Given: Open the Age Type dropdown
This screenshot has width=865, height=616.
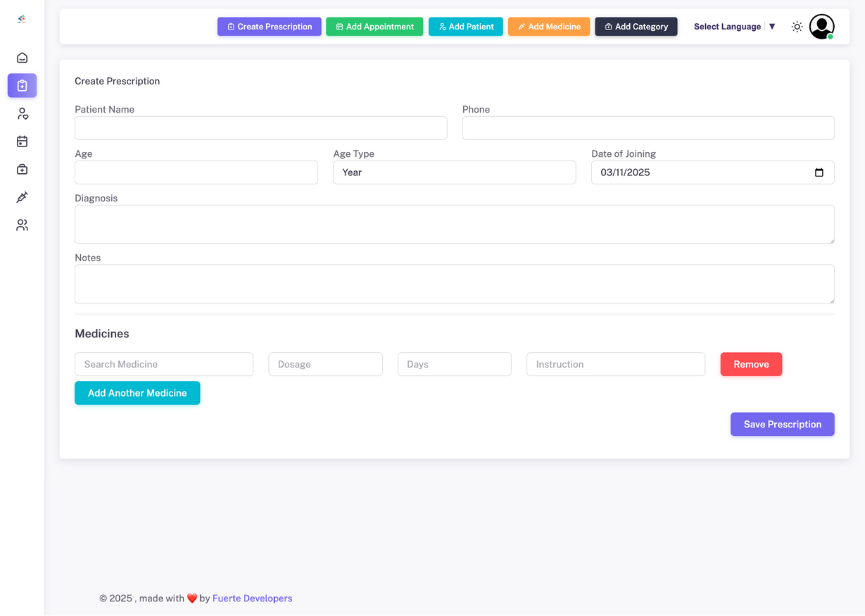Looking at the screenshot, I should click(454, 173).
